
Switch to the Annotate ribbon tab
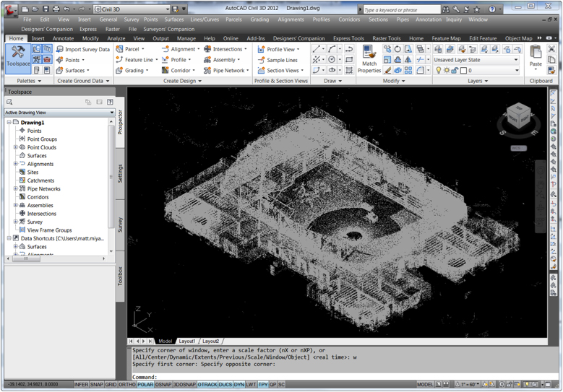(x=63, y=38)
